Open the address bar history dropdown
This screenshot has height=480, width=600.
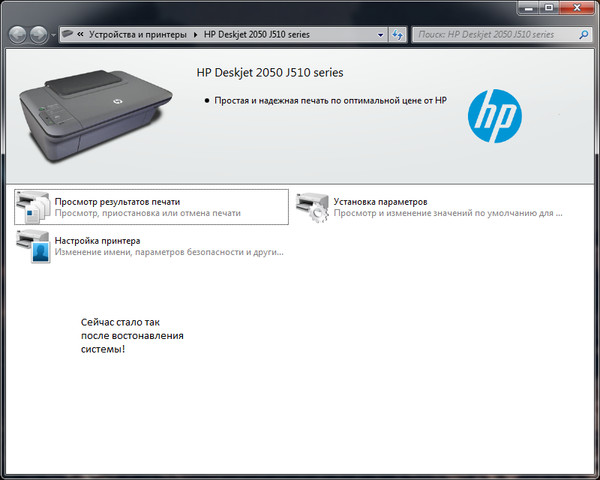pos(380,35)
